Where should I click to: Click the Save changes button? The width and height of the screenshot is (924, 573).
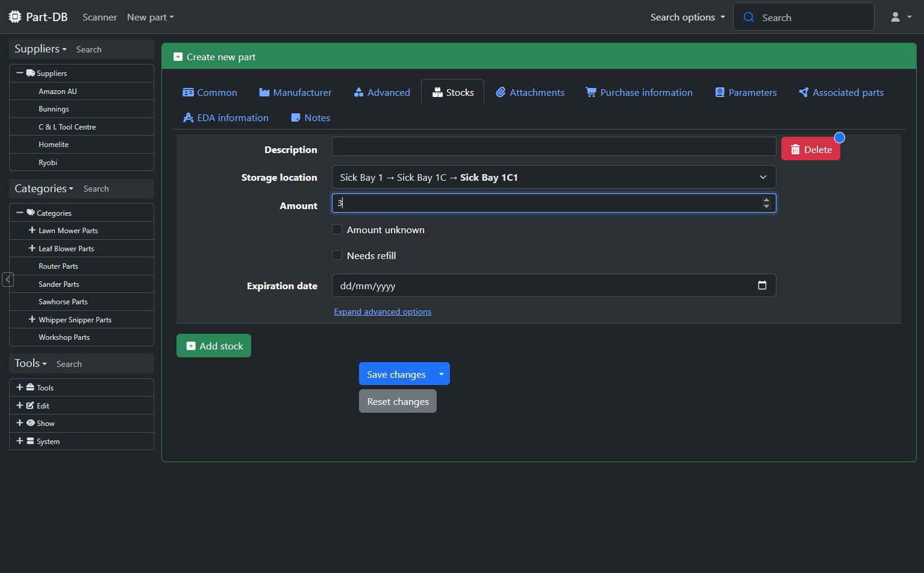(396, 374)
